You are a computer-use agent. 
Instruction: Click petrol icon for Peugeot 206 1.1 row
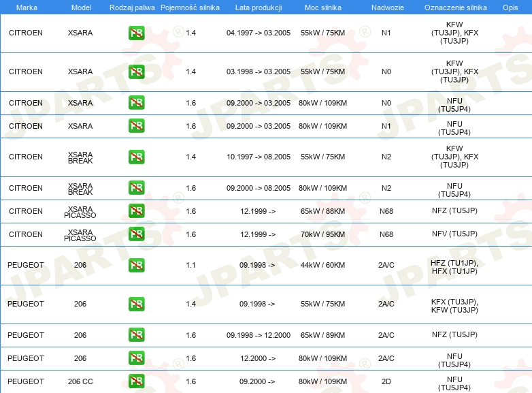(x=136, y=265)
